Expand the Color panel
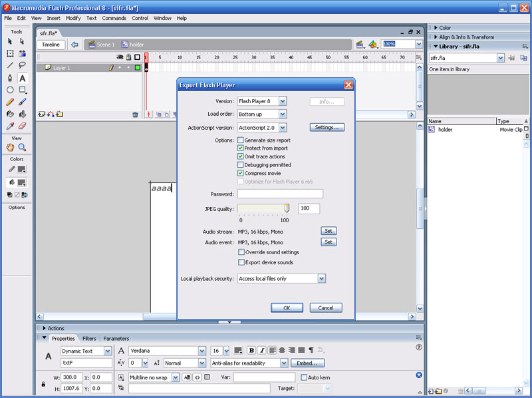Image resolution: width=532 pixels, height=398 pixels. pyautogui.click(x=436, y=28)
